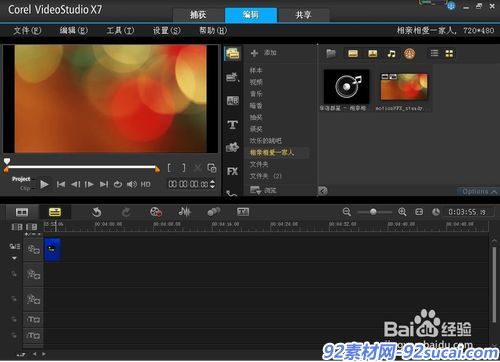Toggle HD preview mode
Image resolution: width=500 pixels, height=362 pixels.
pos(145,184)
